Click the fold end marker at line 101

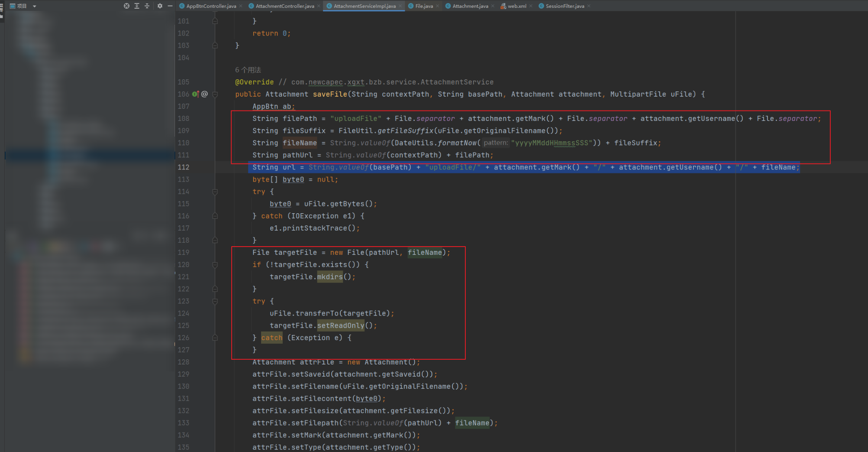tap(215, 21)
